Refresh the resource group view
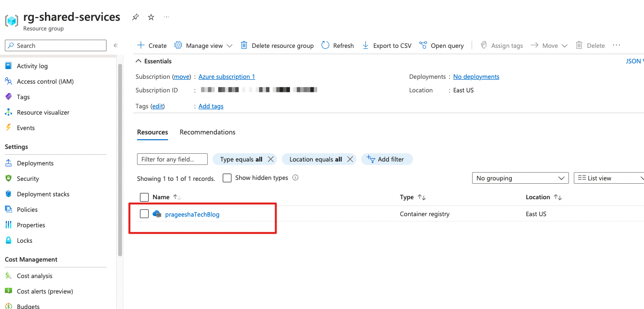Image resolution: width=644 pixels, height=309 pixels. 337,45
